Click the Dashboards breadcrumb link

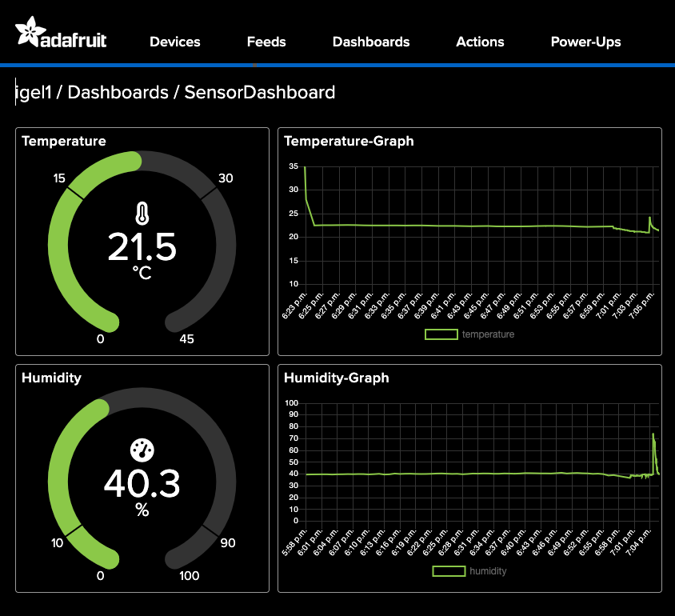coord(118,92)
